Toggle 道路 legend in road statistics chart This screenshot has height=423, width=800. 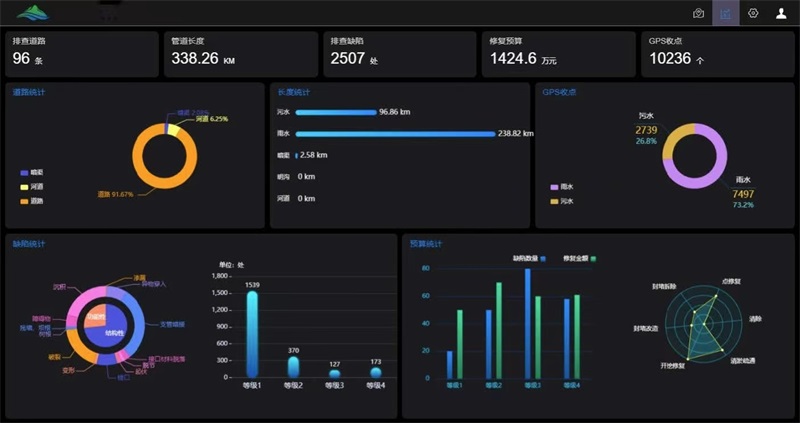click(x=30, y=201)
